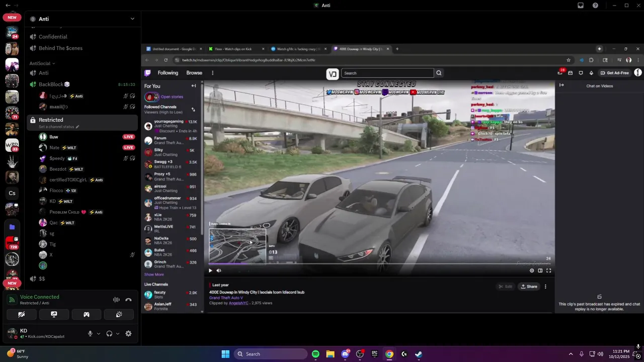Click the browser address bar
This screenshot has width=644, height=362.
[370, 60]
